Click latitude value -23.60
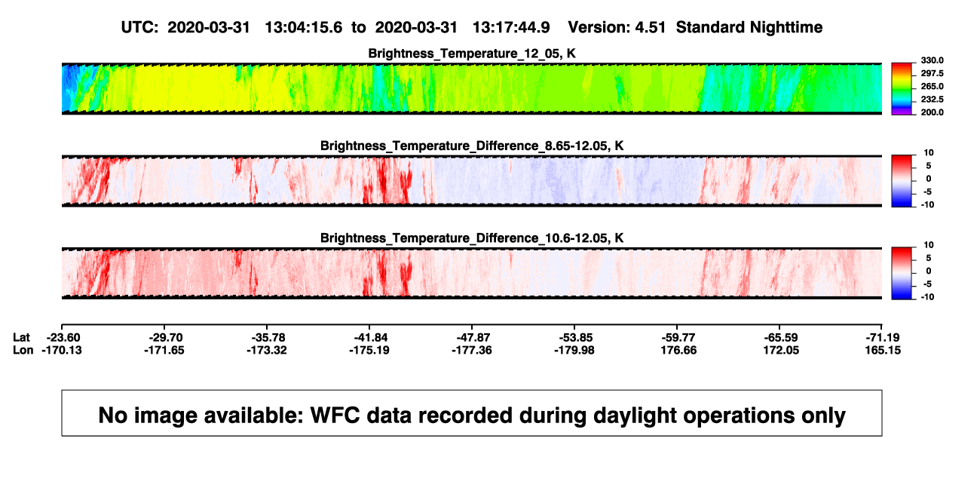 tap(64, 337)
